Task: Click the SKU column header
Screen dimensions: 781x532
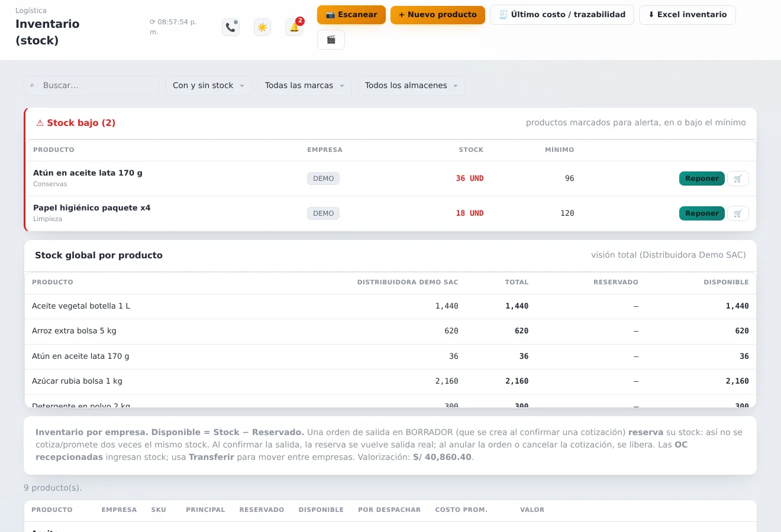Action: [x=159, y=510]
